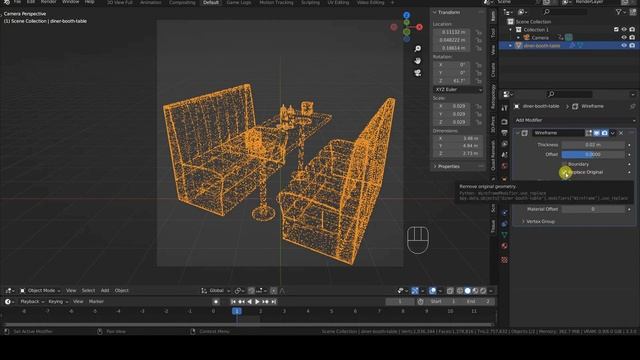
Task: Click the outliner filter funnel icon
Action: [x=619, y=12]
